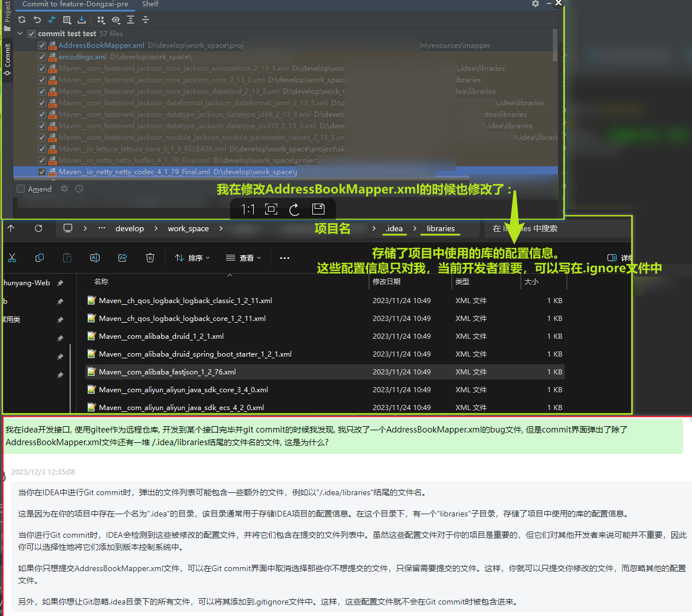The image size is (692, 616).
Task: Expand the chevron before '.idea' breadcrumb
Action: [374, 228]
